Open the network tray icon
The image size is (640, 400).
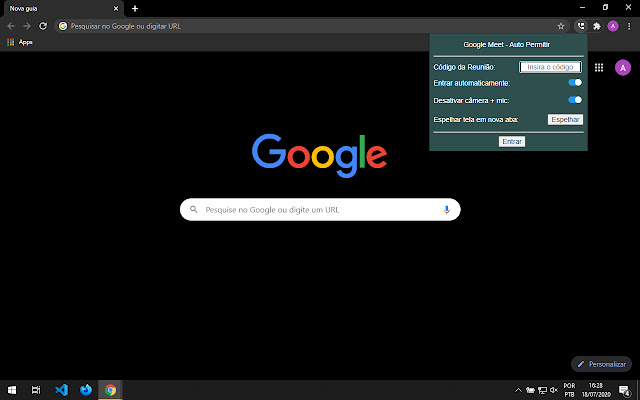tap(542, 390)
